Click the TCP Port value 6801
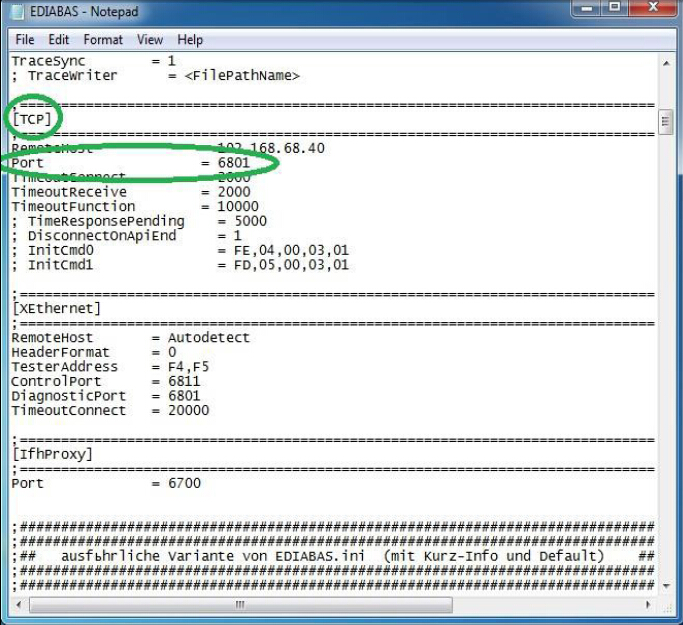 (x=234, y=162)
